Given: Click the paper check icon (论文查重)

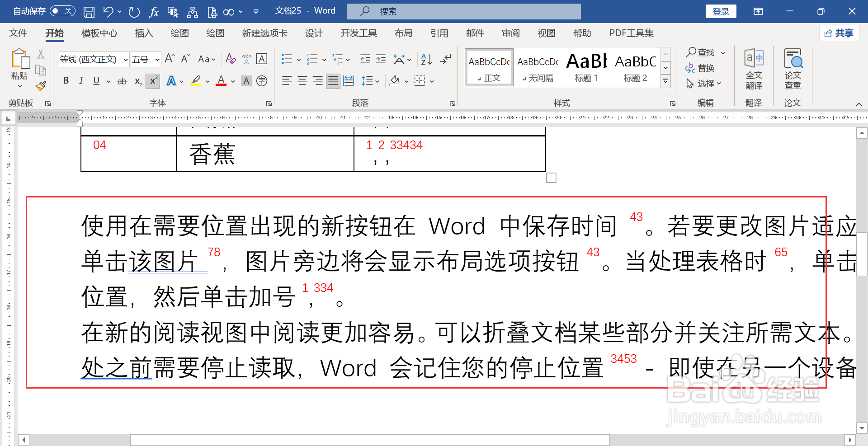Looking at the screenshot, I should tap(793, 69).
